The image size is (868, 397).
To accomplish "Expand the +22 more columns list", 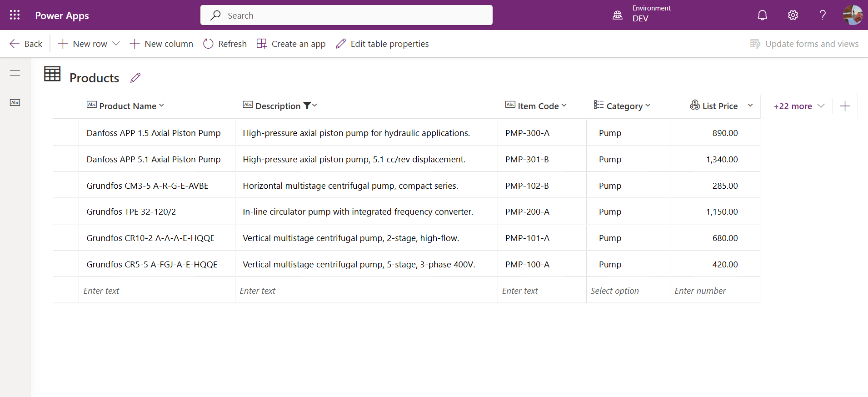I will [799, 106].
